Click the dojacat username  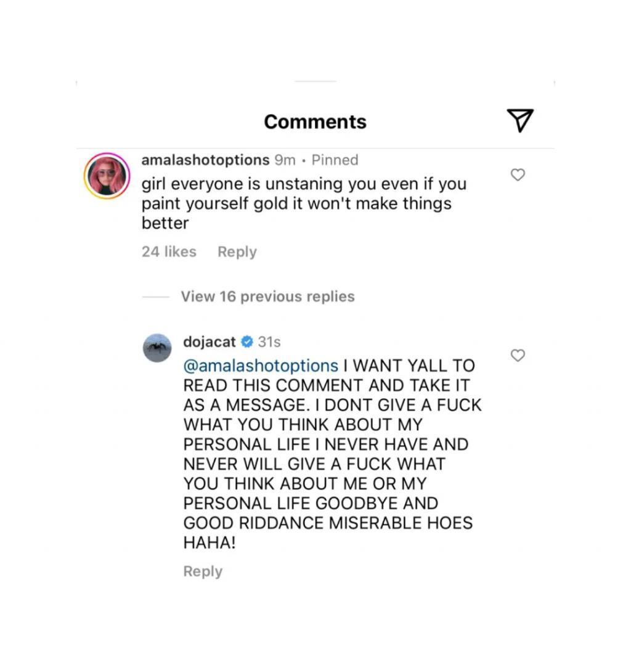210,341
